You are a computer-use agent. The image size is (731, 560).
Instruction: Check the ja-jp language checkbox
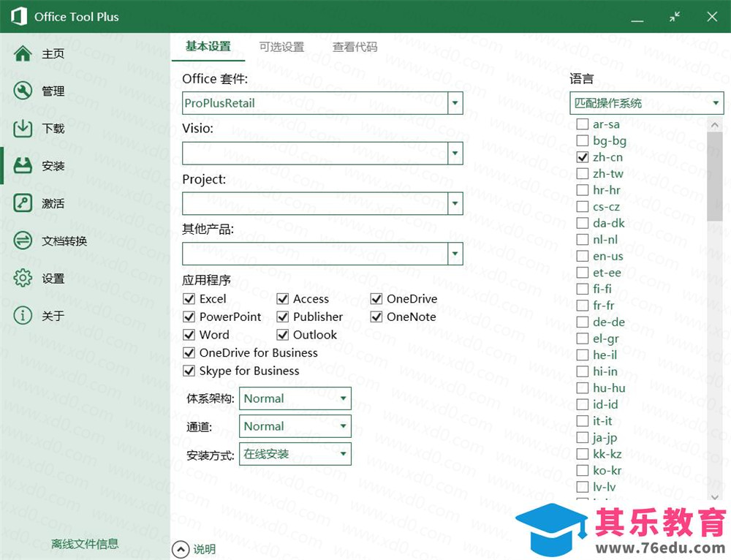coord(583,437)
